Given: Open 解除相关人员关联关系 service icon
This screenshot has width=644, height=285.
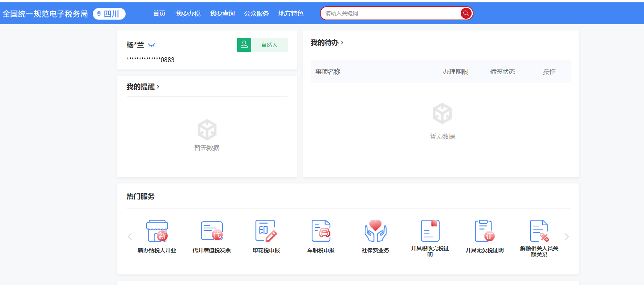Looking at the screenshot, I should (x=539, y=231).
